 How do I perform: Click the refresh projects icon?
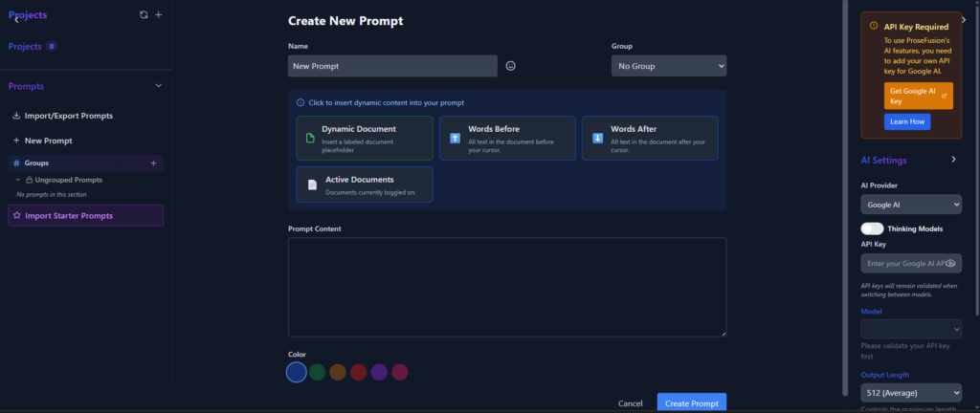(144, 15)
